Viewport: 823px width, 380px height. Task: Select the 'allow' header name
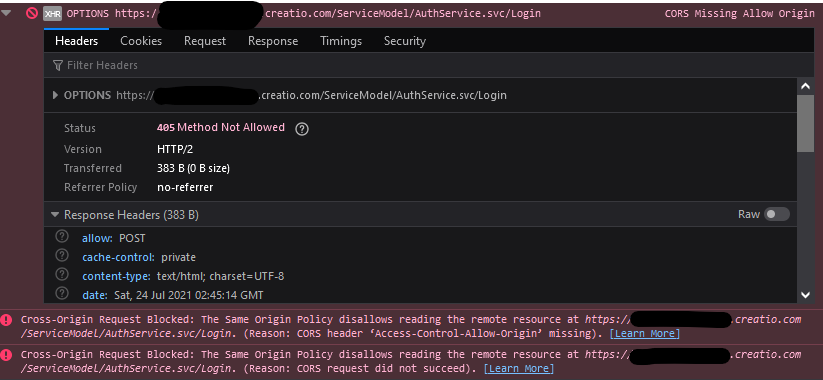click(97, 238)
